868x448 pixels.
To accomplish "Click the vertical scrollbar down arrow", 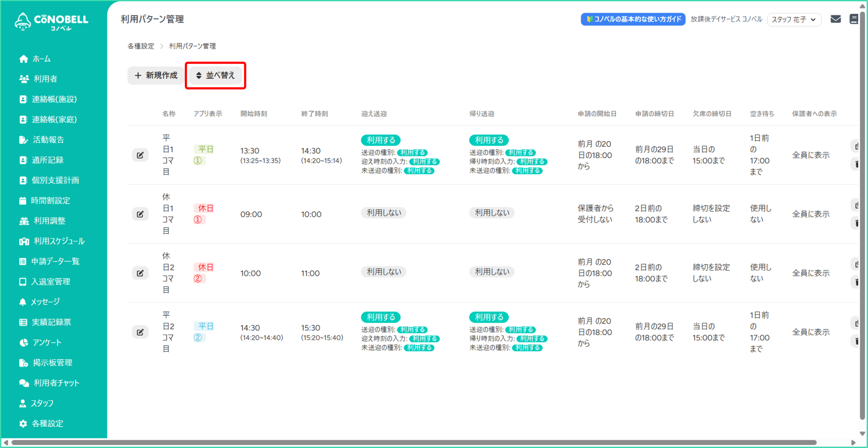I will (x=863, y=433).
